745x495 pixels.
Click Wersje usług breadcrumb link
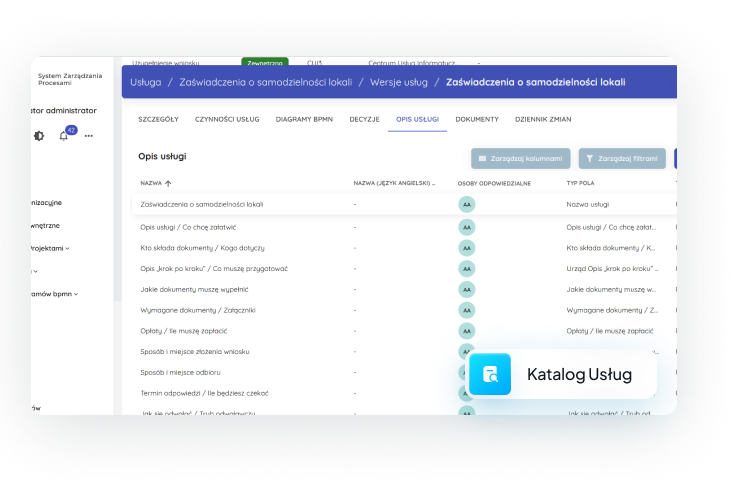tap(398, 81)
